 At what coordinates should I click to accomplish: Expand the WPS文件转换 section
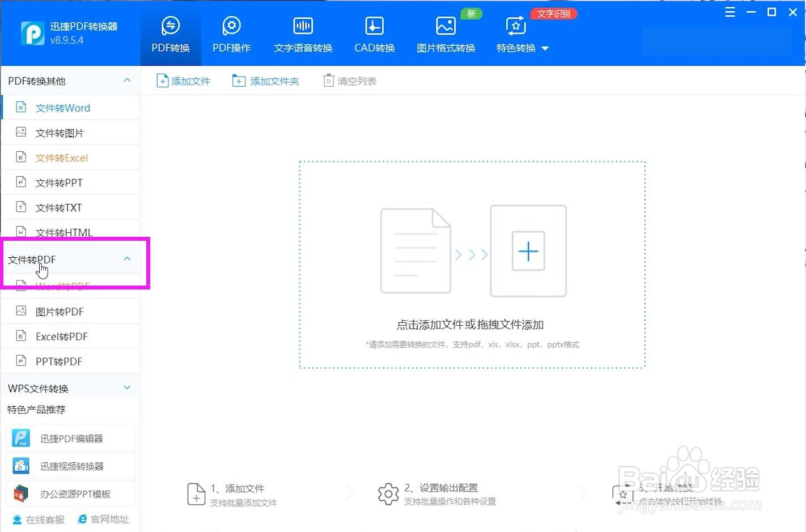tap(127, 388)
